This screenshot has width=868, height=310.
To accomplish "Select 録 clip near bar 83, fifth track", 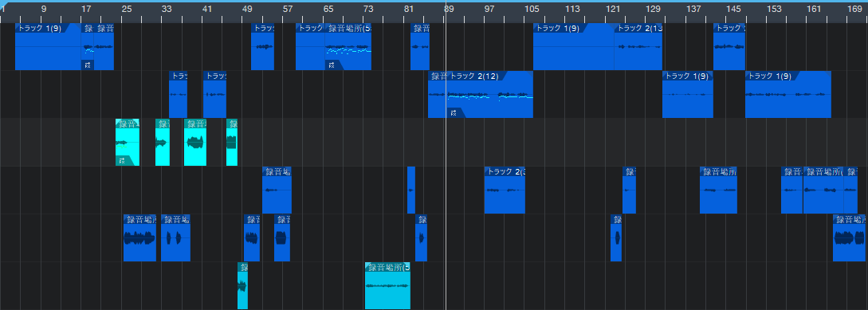I will point(422,238).
